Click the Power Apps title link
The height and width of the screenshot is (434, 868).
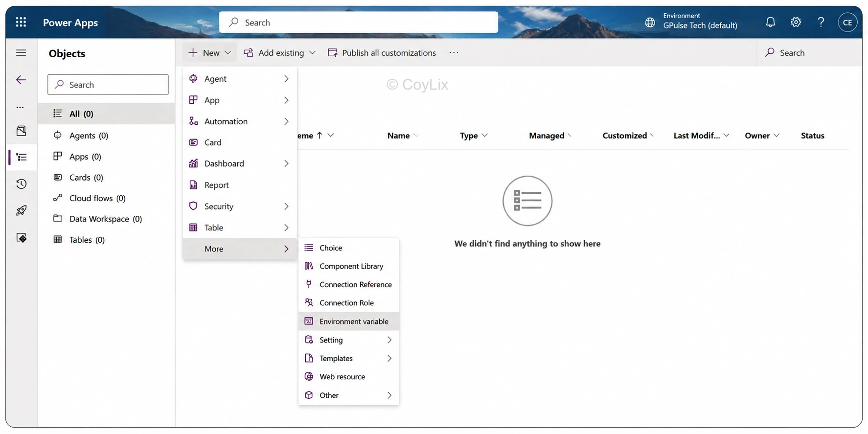click(70, 23)
